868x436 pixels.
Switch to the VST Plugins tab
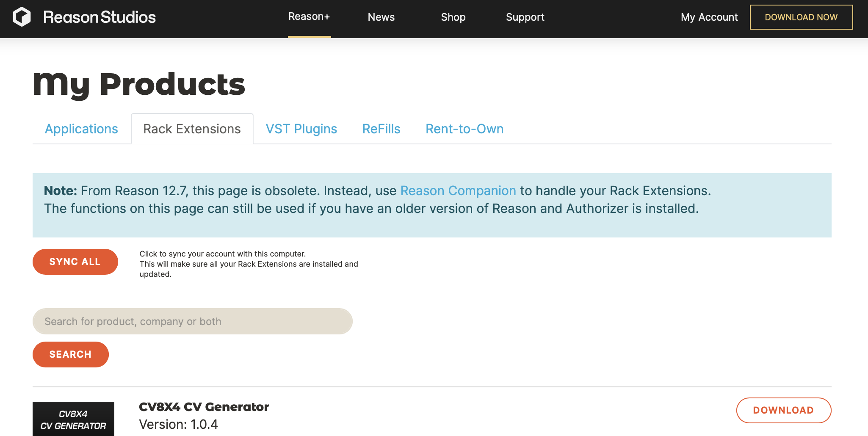coord(301,129)
